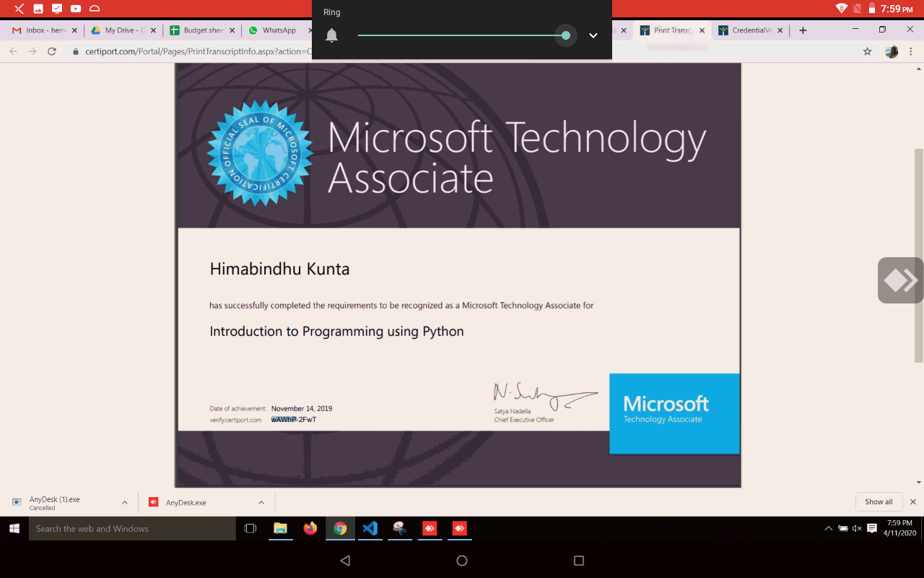
Task: Click the AnyDesk side panel handle
Action: 901,280
